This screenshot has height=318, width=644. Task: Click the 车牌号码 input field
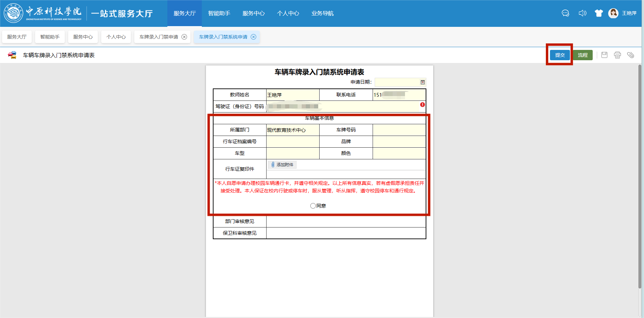coord(399,130)
